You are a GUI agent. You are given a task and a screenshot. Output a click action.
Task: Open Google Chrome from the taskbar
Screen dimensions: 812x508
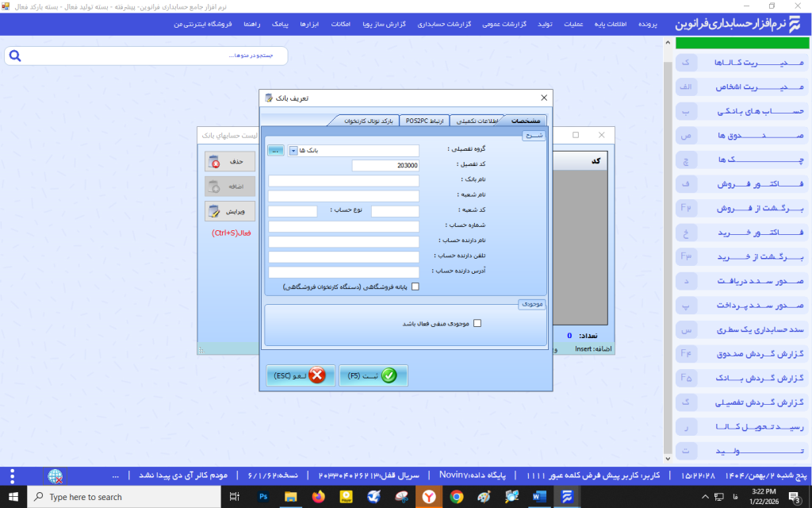[456, 497]
